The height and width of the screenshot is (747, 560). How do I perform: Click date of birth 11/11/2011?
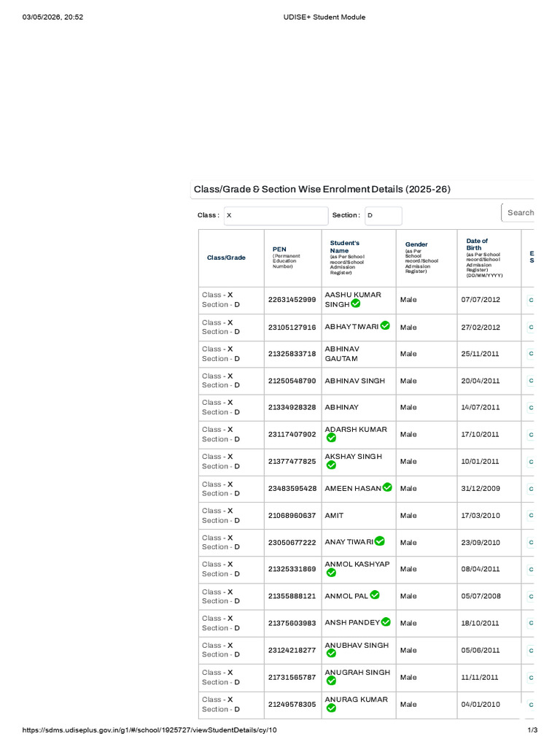[x=480, y=678]
